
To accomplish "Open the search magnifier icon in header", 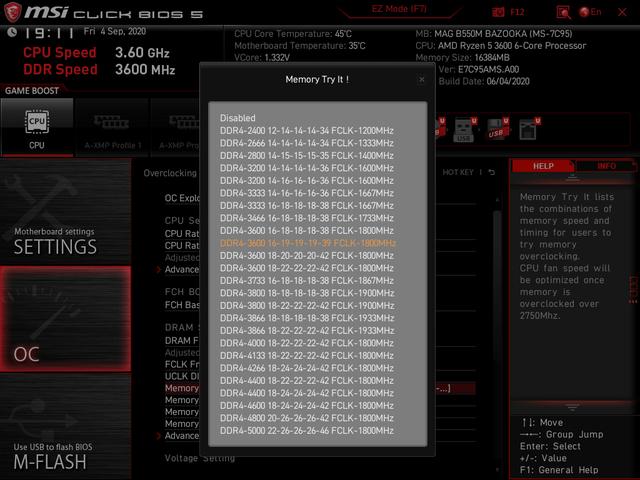I will pos(564,12).
